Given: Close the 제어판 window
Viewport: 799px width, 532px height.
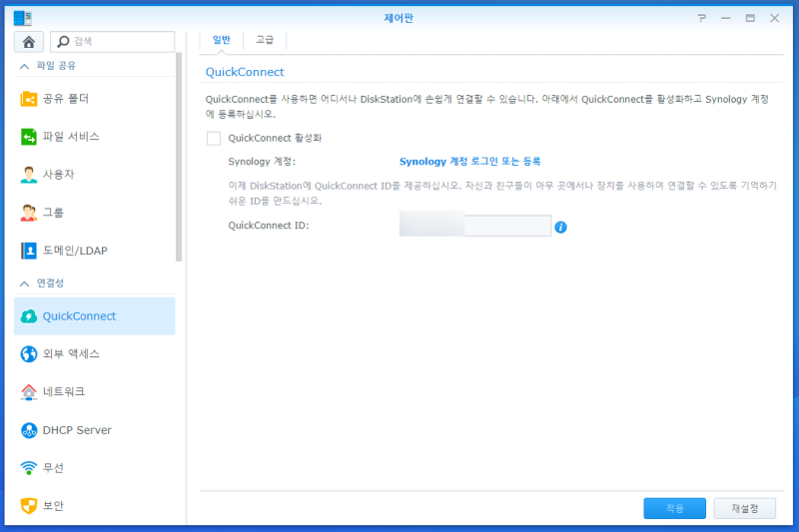Looking at the screenshot, I should pos(775,18).
